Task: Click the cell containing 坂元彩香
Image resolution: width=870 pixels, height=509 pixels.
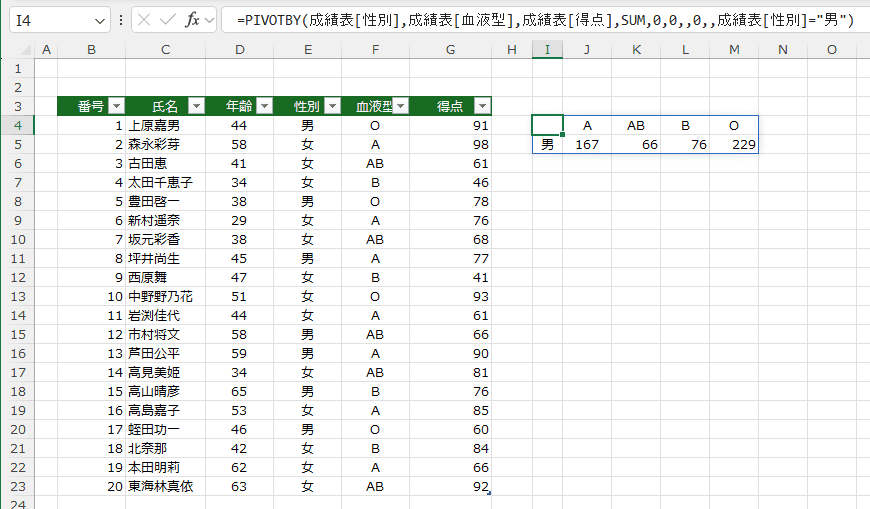Action: (x=165, y=239)
